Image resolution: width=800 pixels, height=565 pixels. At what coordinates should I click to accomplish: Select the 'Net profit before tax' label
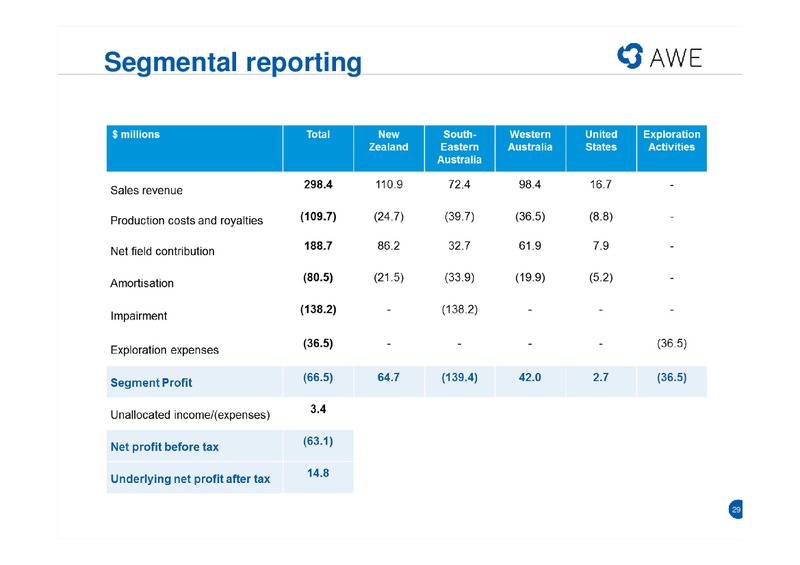(x=164, y=447)
